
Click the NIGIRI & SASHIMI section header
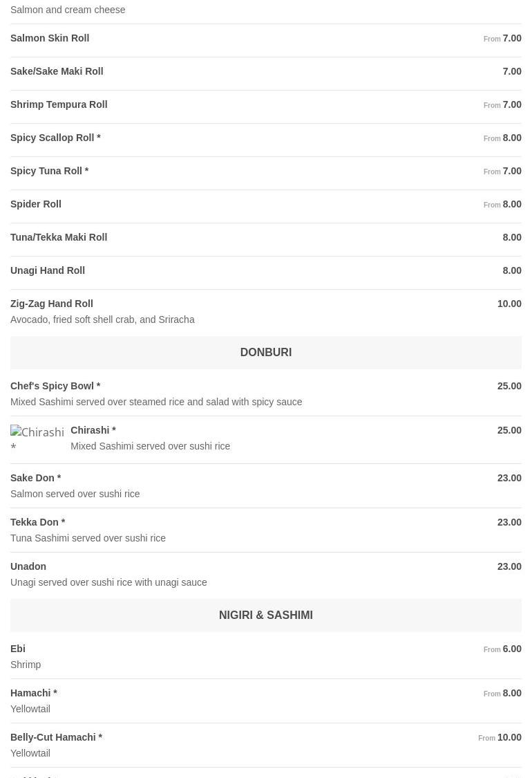tap(266, 615)
